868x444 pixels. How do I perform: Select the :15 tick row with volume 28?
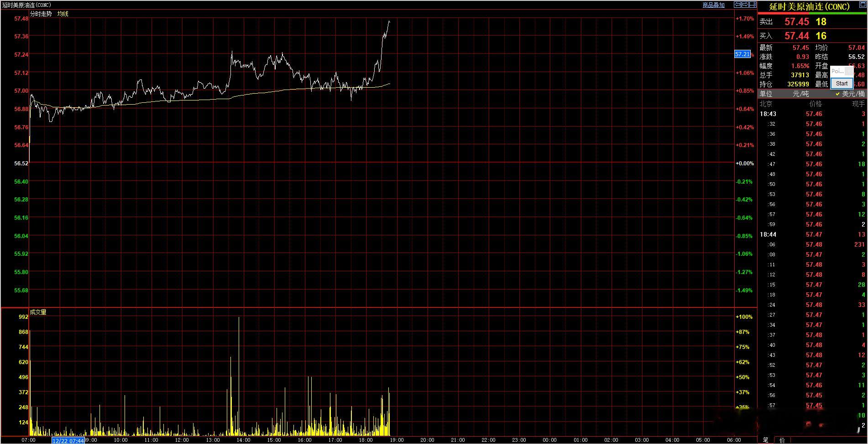click(x=812, y=285)
